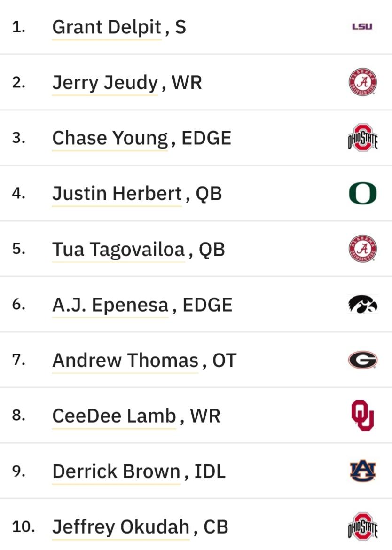Open the Grant Delpit player link
Screen dimensions: 392x550
(x=107, y=27)
